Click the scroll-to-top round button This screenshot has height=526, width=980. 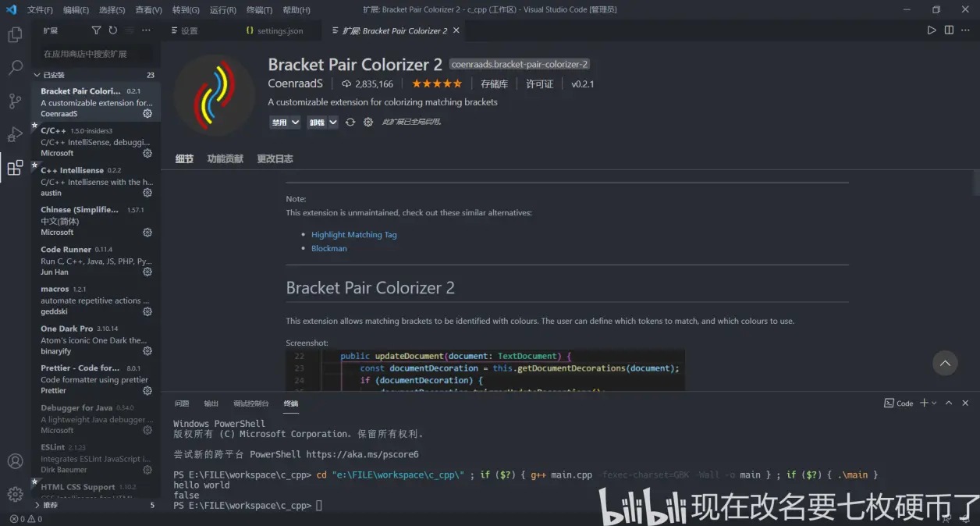[945, 363]
